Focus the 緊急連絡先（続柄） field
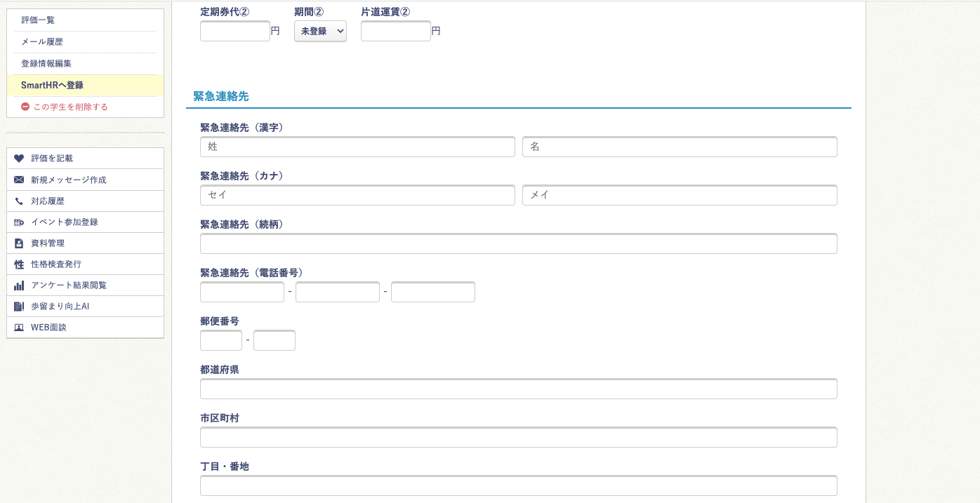This screenshot has height=503, width=980. (x=518, y=243)
